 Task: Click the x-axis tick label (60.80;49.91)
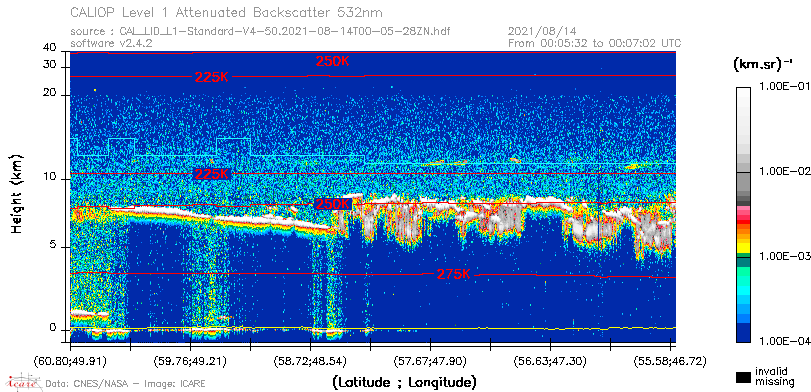click(x=70, y=360)
